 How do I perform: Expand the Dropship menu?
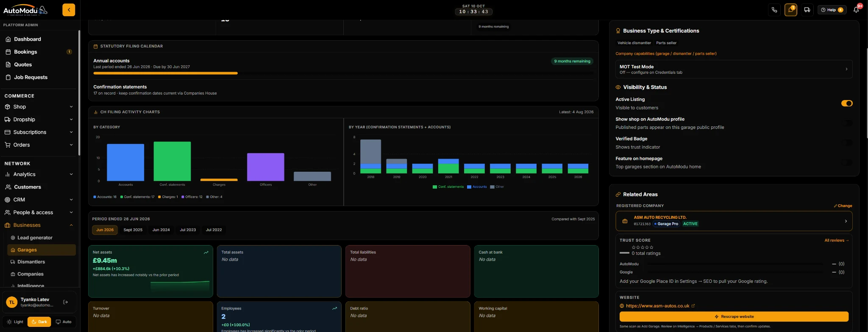tap(39, 120)
